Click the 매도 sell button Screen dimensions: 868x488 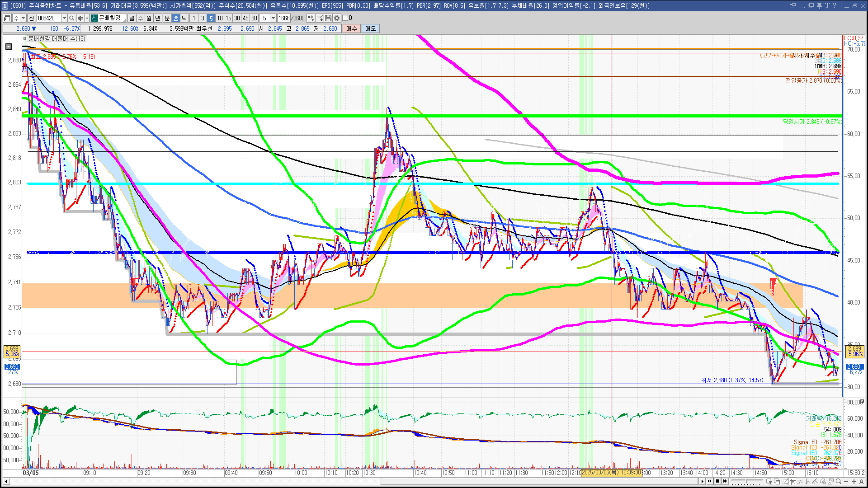click(370, 28)
